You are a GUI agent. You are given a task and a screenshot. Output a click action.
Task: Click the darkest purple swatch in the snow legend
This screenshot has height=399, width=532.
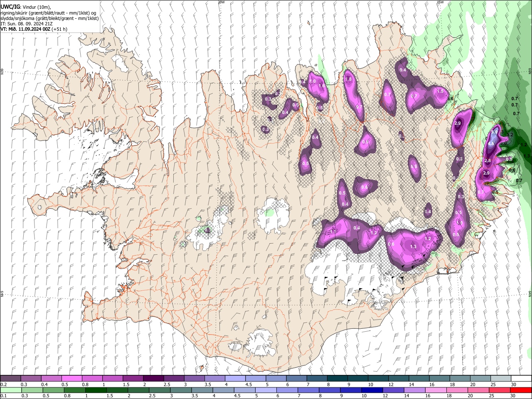153,379
